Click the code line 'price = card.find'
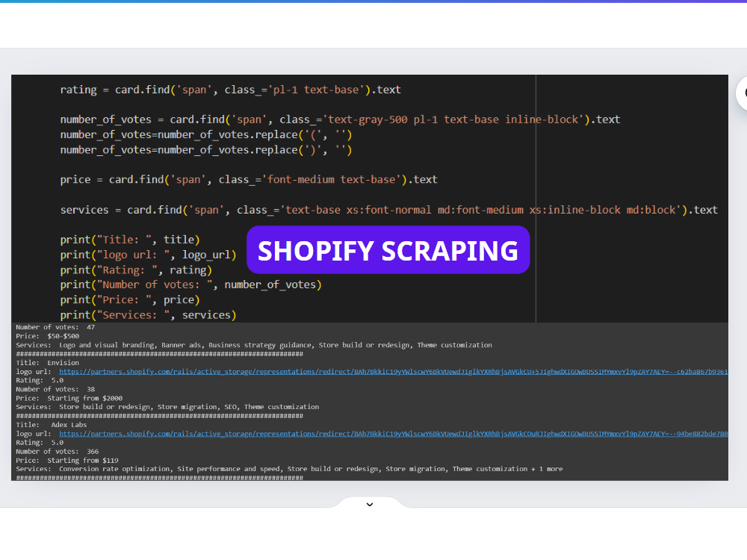Screen dimensions: 747x560 tap(249, 179)
